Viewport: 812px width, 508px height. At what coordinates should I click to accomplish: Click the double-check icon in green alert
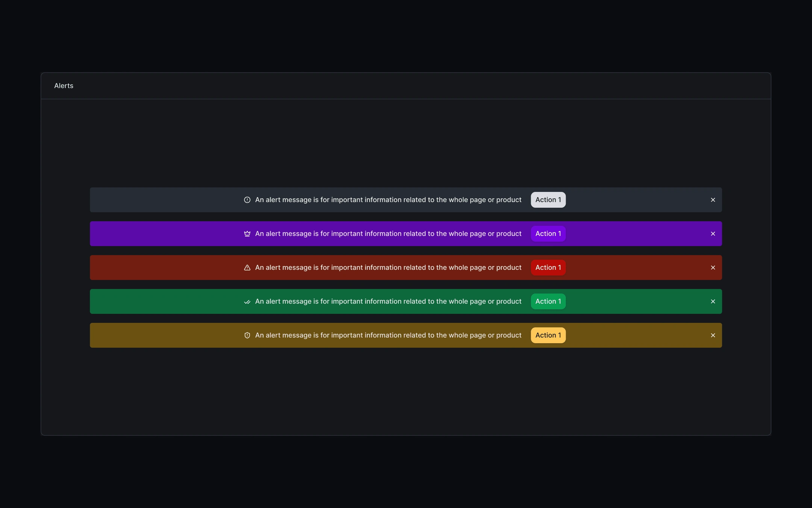click(x=247, y=302)
